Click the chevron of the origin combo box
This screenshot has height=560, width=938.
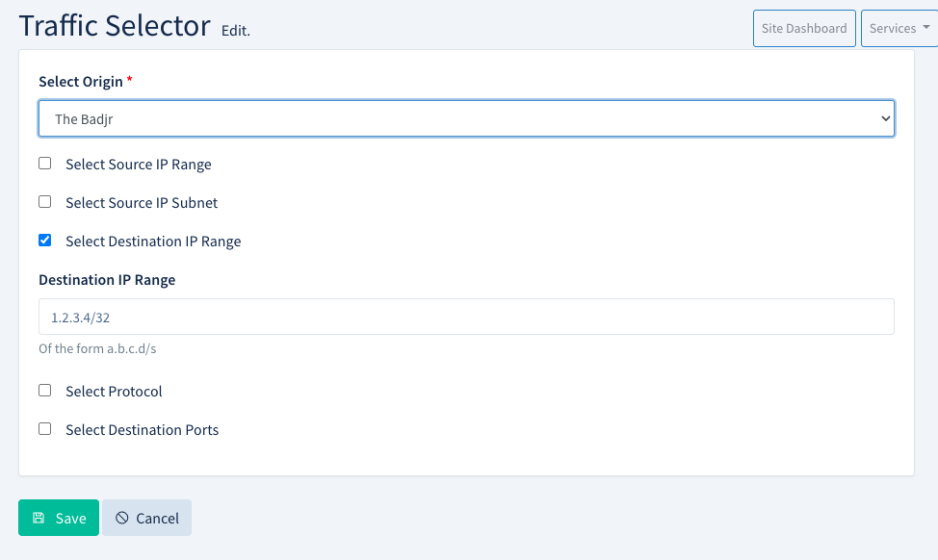[x=885, y=119]
